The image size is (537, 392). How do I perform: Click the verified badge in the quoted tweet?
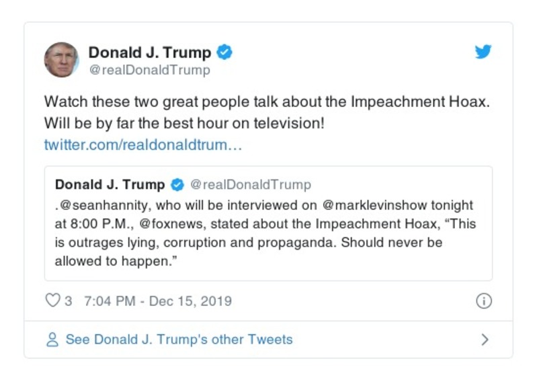click(x=177, y=185)
